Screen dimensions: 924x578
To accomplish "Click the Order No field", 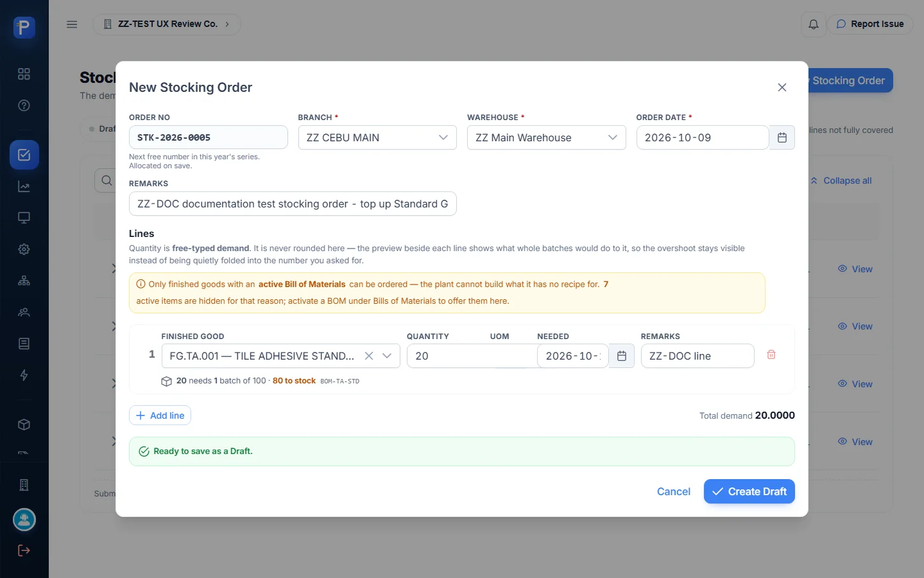I will point(209,137).
